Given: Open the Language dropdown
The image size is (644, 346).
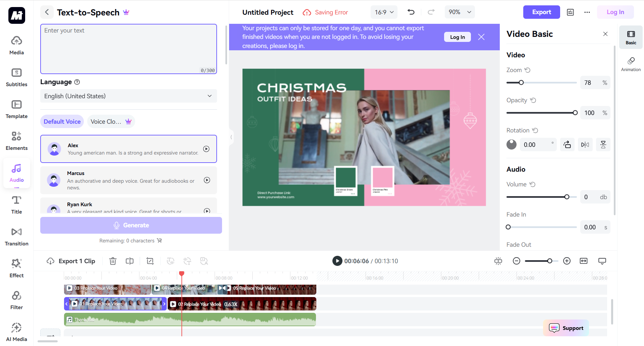Looking at the screenshot, I should pos(128,96).
